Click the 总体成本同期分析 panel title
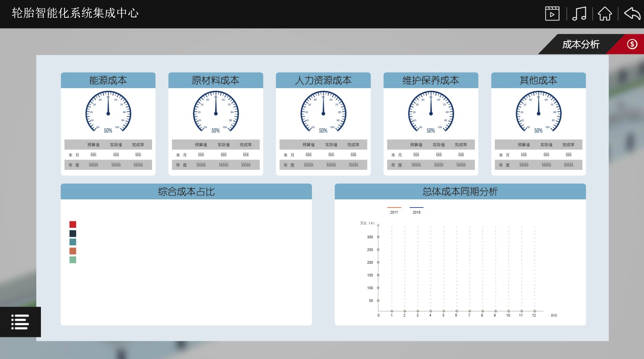 point(460,192)
